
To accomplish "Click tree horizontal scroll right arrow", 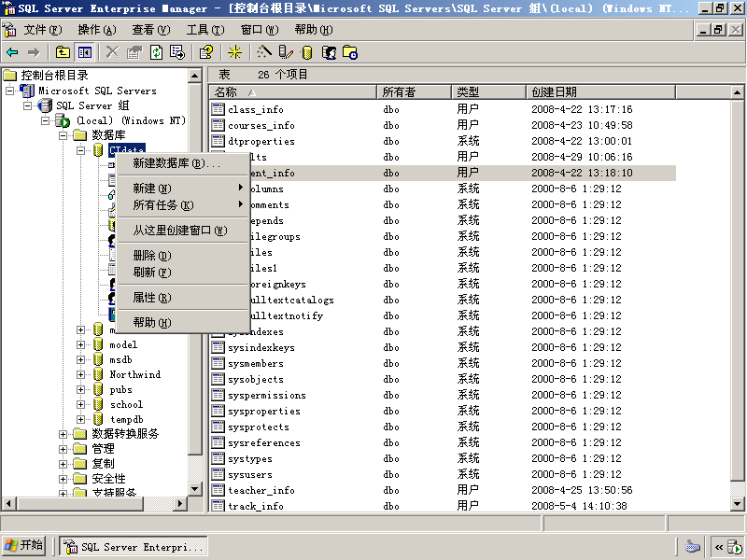I will point(179,503).
